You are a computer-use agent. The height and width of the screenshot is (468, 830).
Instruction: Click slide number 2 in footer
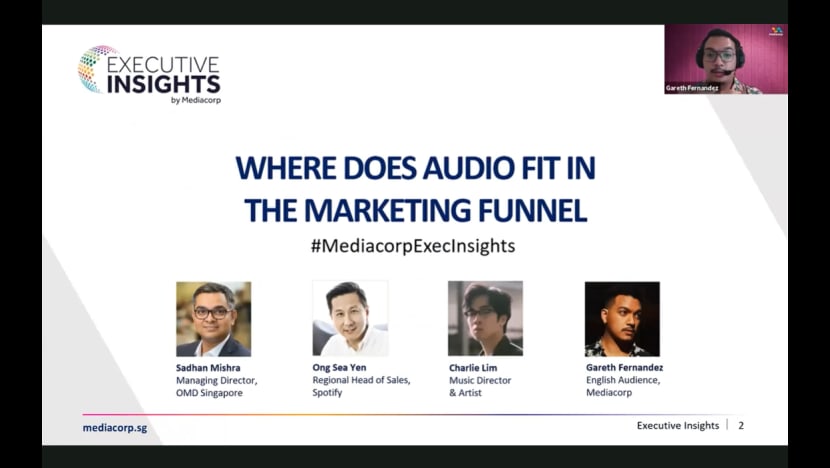(x=741, y=426)
